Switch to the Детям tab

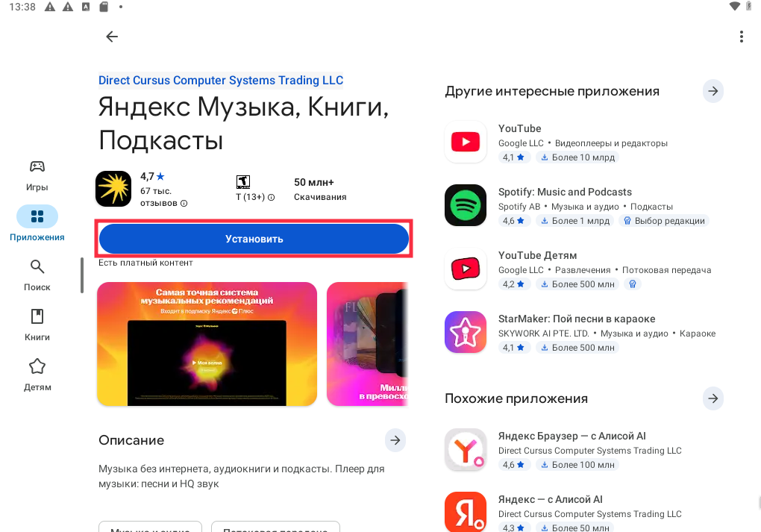(37, 375)
